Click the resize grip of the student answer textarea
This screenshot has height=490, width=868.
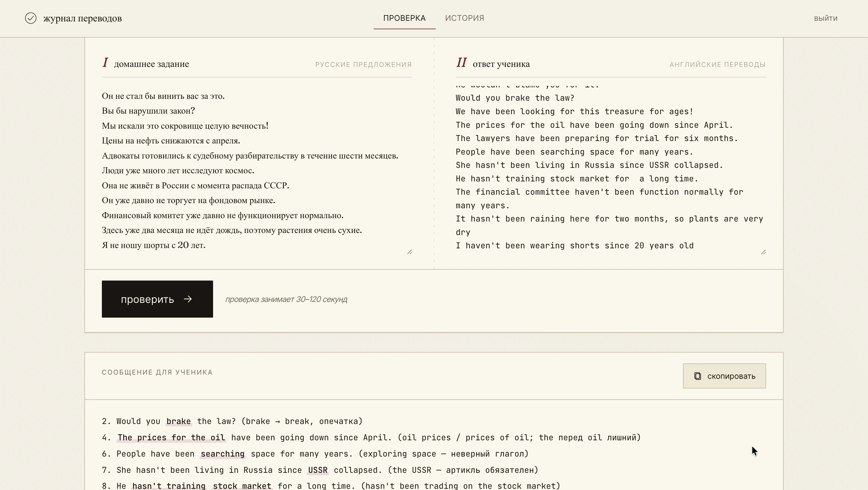[763, 252]
